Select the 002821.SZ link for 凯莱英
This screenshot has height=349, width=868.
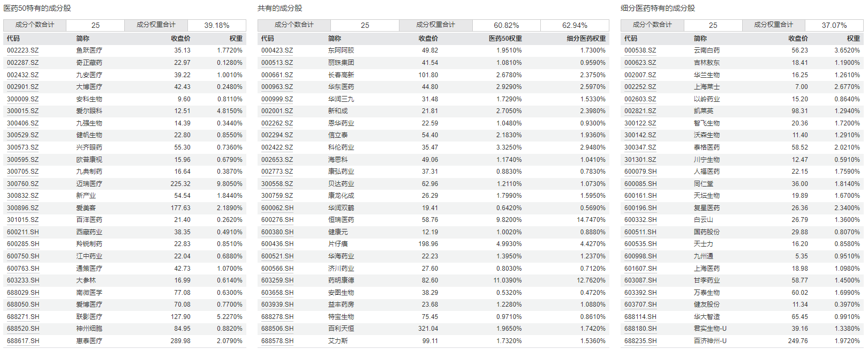tap(640, 111)
